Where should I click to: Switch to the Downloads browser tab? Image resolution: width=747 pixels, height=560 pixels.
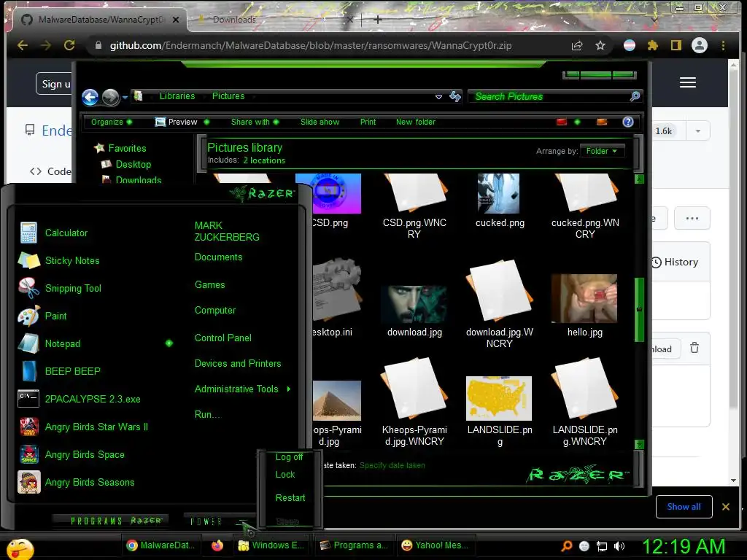pos(234,20)
